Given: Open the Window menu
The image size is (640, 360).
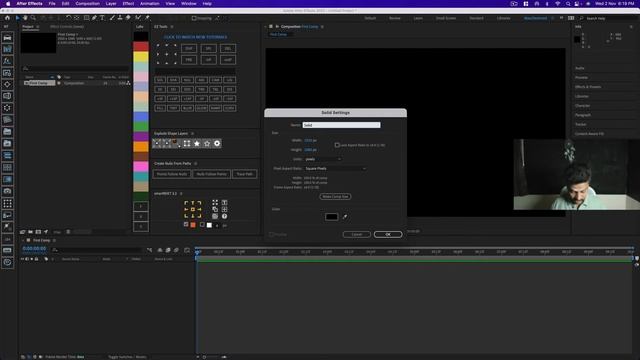Looking at the screenshot, I should pyautogui.click(x=189, y=4).
